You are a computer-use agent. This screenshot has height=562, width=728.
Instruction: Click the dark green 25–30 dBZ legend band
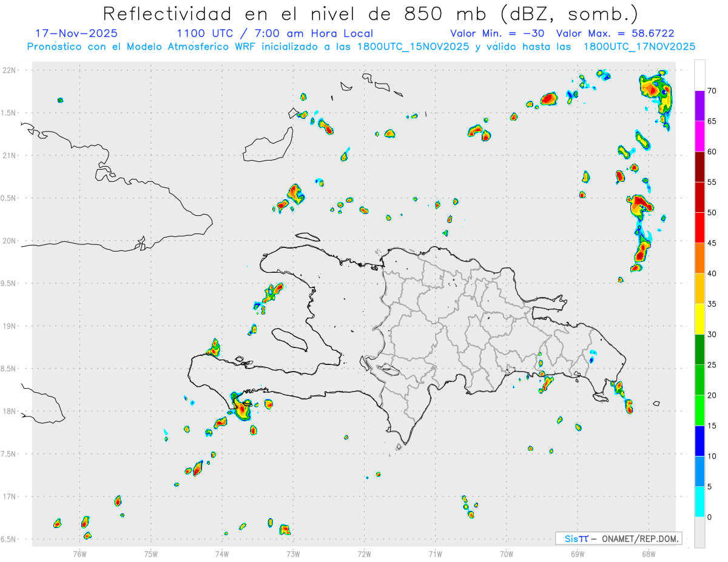699,350
